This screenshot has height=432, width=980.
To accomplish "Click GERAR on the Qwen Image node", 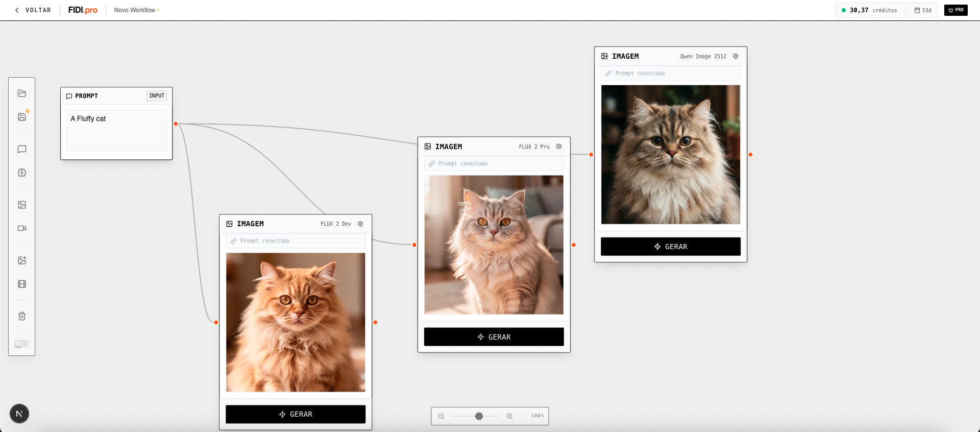I will 670,247.
